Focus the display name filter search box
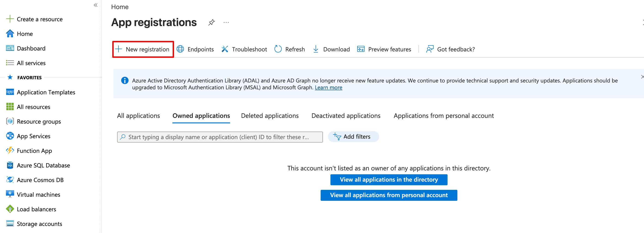644x233 pixels. click(220, 137)
